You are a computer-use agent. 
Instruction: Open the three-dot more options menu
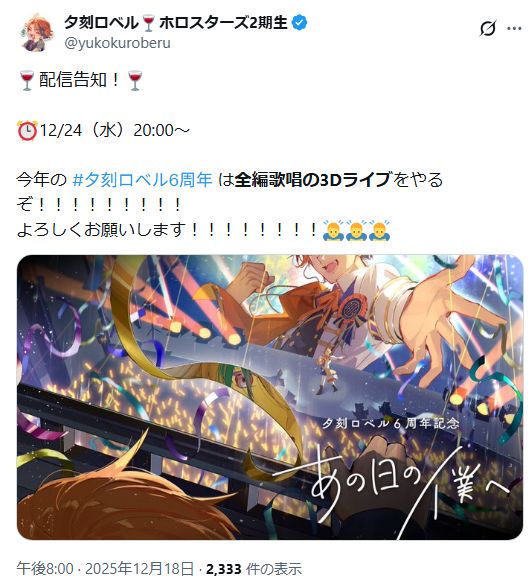pyautogui.click(x=514, y=28)
